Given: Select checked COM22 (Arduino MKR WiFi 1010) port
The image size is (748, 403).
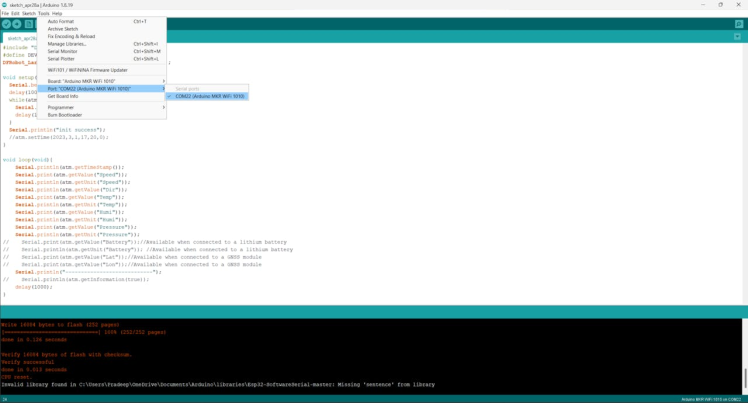Looking at the screenshot, I should pos(207,96).
